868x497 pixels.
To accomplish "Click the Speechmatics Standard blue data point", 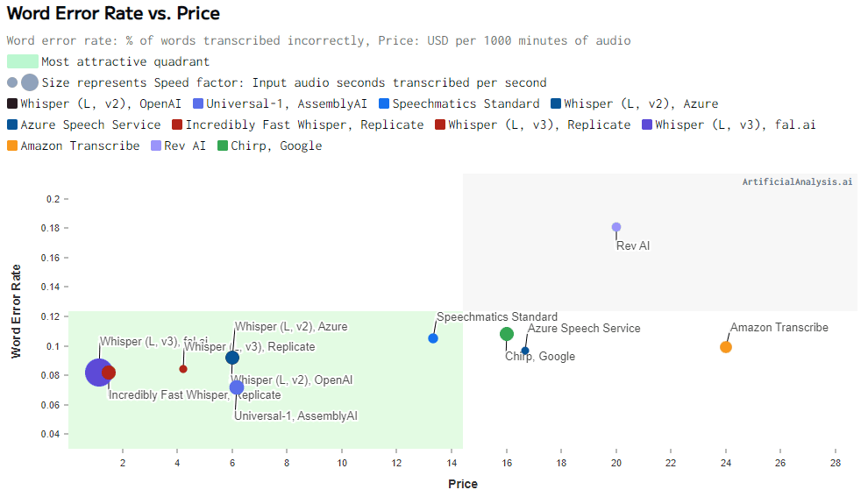I will pos(433,338).
